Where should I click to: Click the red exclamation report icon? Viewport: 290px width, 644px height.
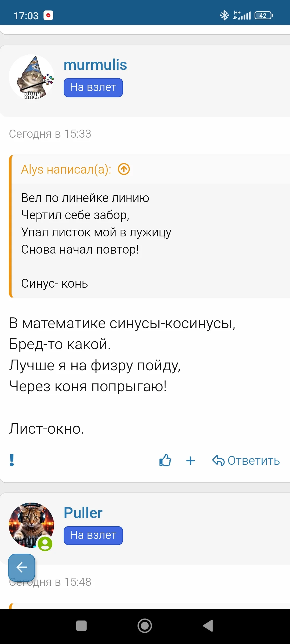12,460
